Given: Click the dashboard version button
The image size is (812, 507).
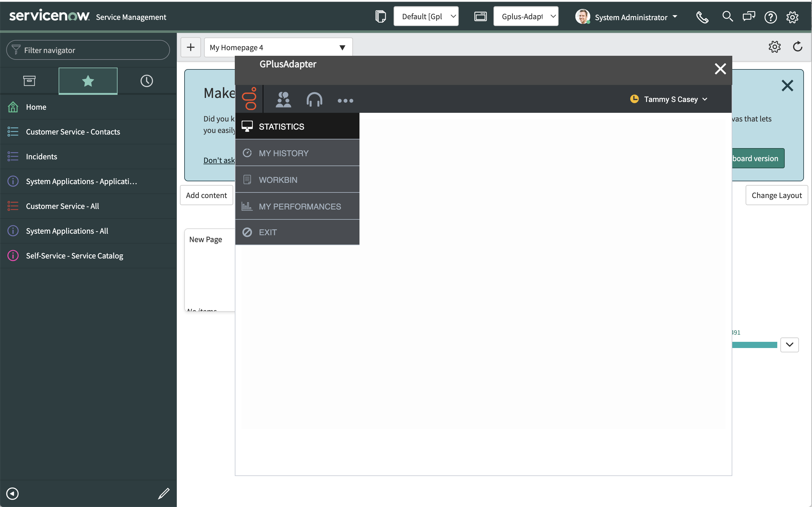Looking at the screenshot, I should (758, 158).
